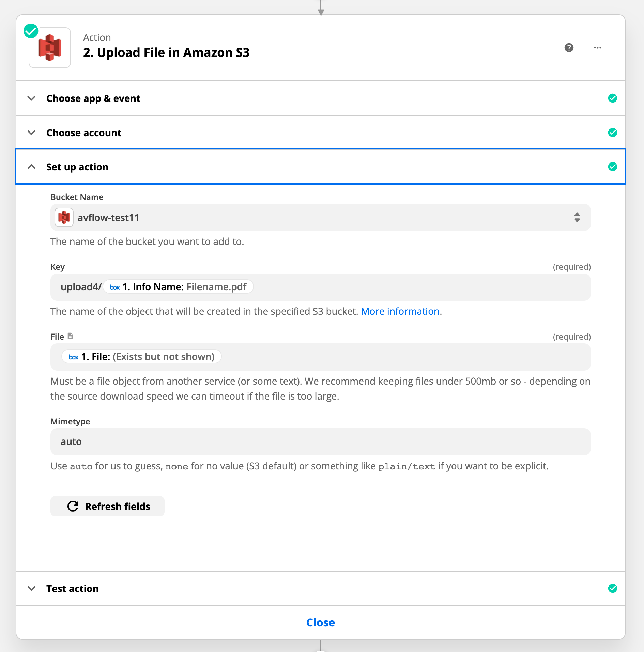Screen dimensions: 644x652
Task: Click the file document icon beside File label
Action: coord(70,336)
